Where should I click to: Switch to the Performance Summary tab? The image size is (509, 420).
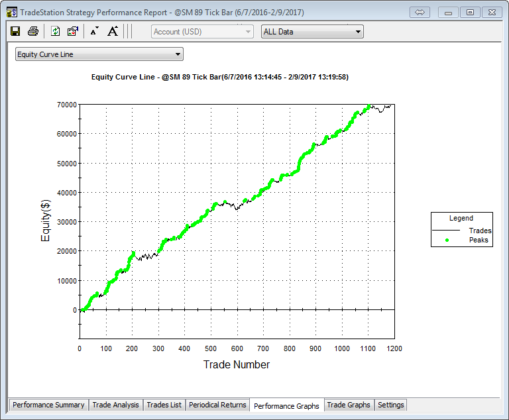(x=48, y=405)
